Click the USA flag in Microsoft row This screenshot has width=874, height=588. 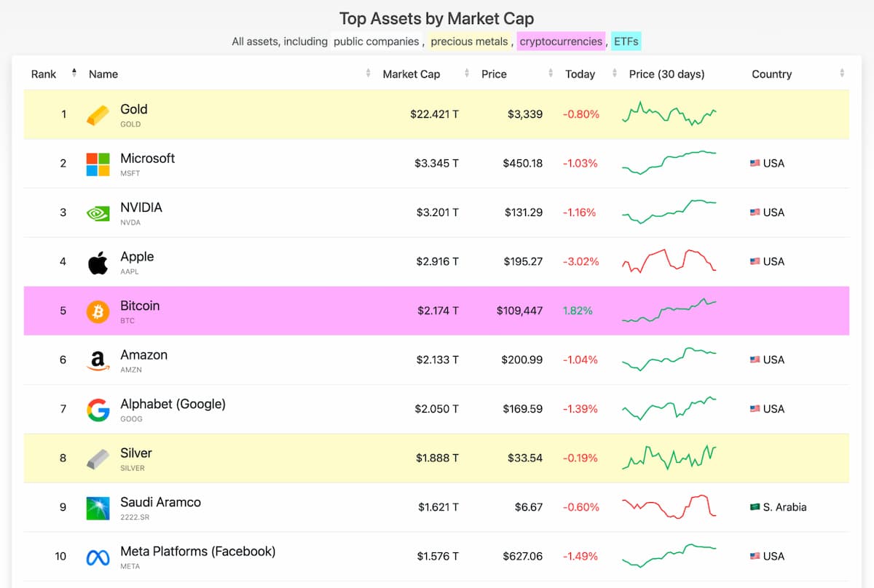(x=755, y=164)
